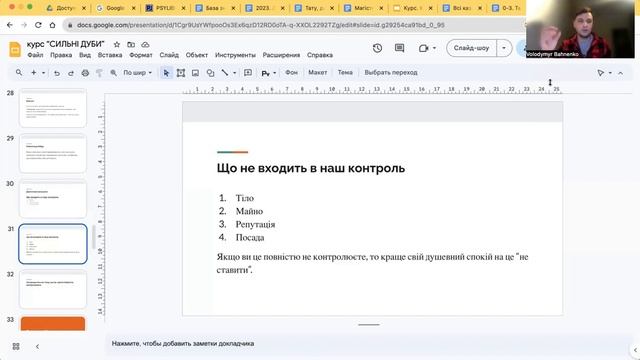Open the Файл menu

(35, 55)
